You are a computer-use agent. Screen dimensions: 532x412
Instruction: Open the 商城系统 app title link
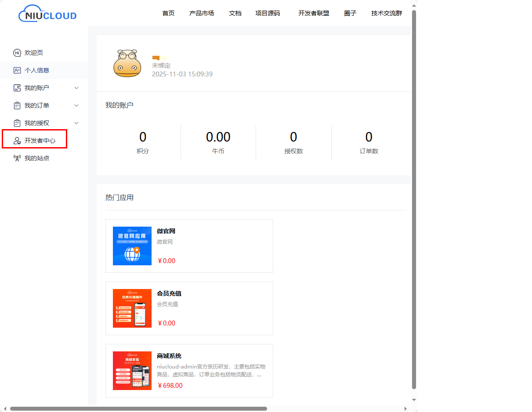(x=169, y=356)
